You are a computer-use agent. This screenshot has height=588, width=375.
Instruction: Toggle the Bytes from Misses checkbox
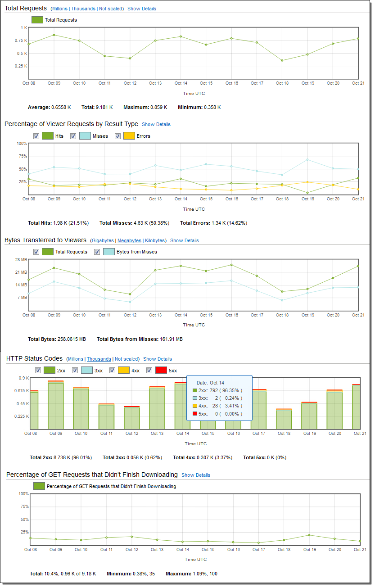(x=97, y=252)
